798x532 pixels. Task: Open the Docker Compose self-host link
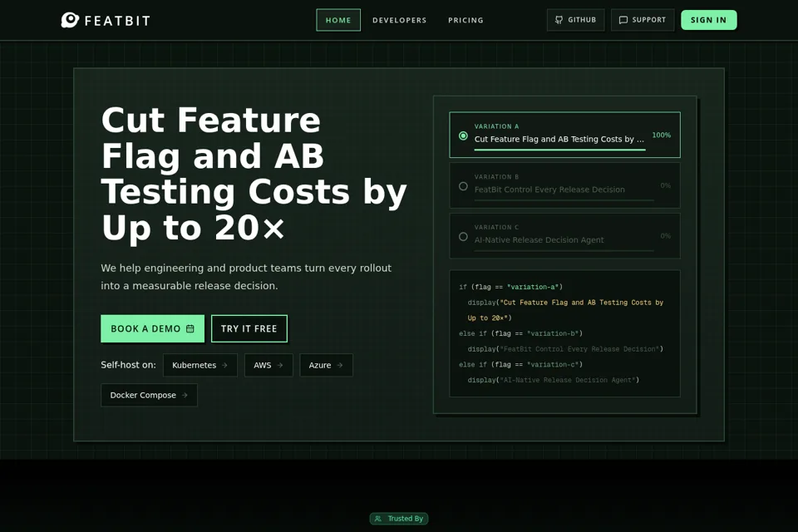click(149, 395)
